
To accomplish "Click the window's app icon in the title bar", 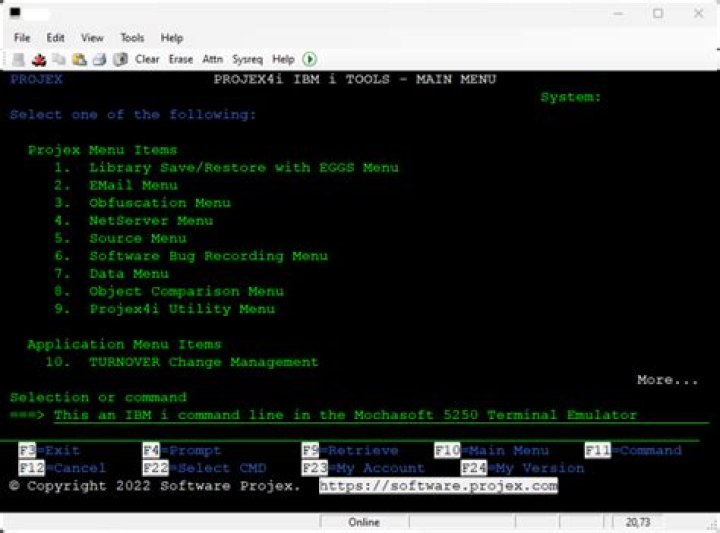I will [16, 12].
